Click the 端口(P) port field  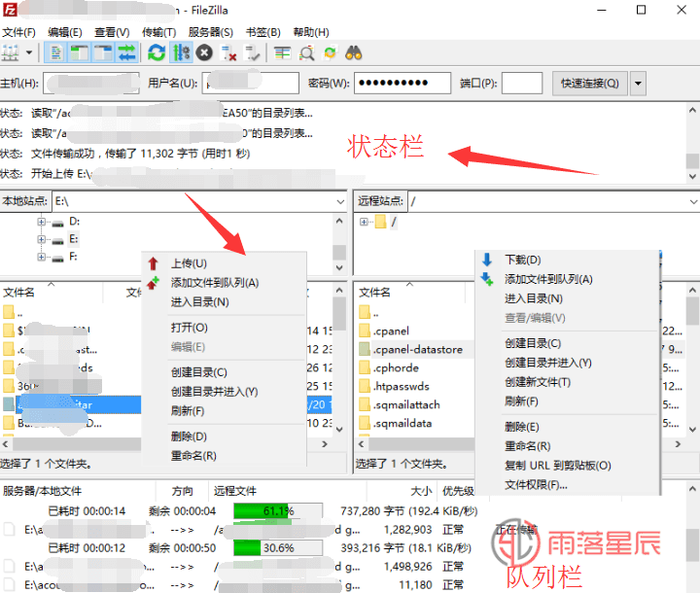522,83
